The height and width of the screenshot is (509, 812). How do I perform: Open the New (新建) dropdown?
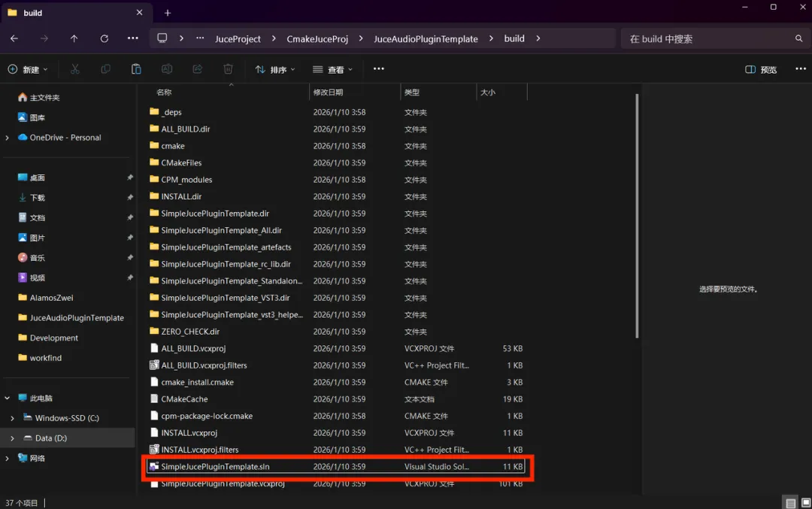coord(28,69)
